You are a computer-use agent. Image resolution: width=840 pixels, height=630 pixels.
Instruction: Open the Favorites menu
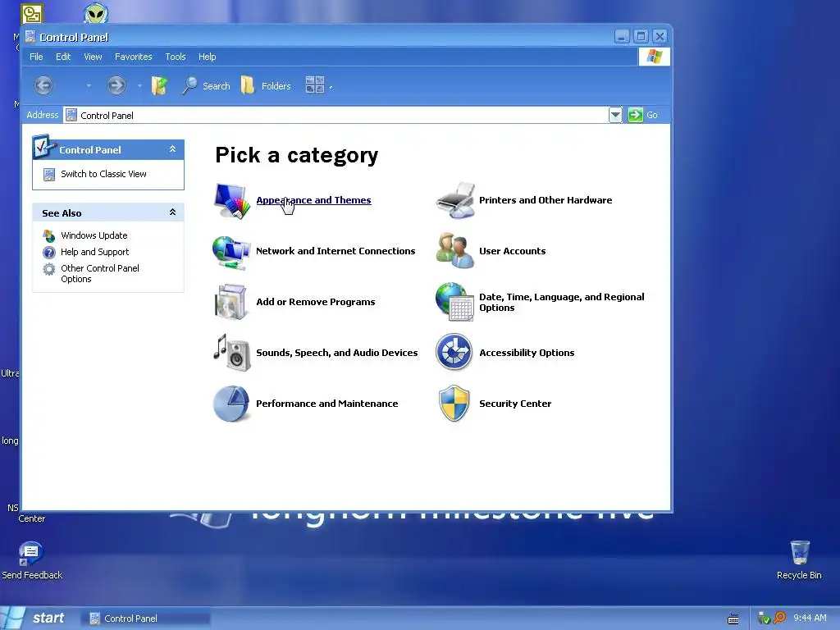134,57
